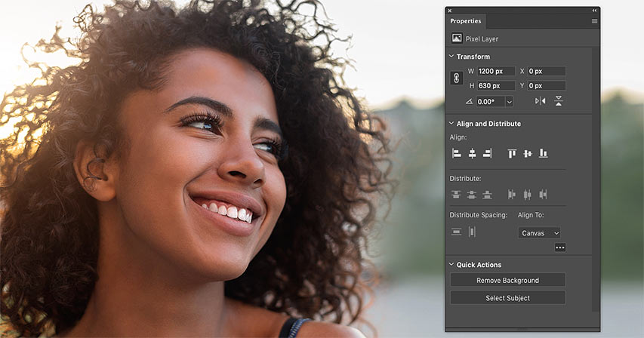Click the align left edges icon
644x338 pixels.
[456, 153]
